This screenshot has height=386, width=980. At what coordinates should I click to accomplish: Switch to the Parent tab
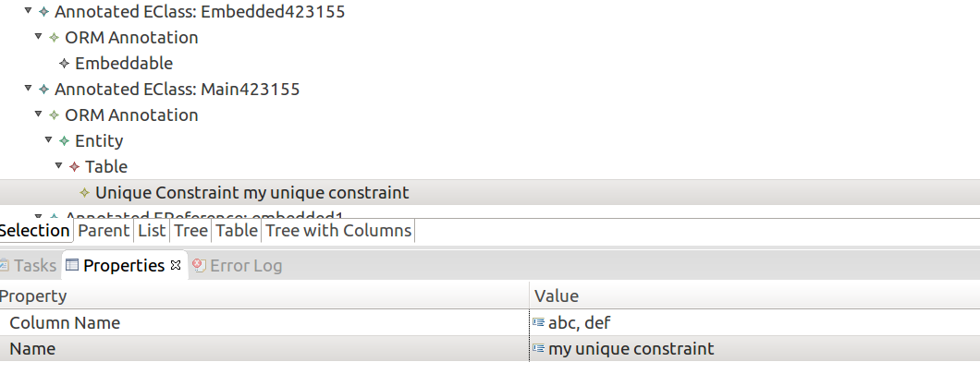104,231
